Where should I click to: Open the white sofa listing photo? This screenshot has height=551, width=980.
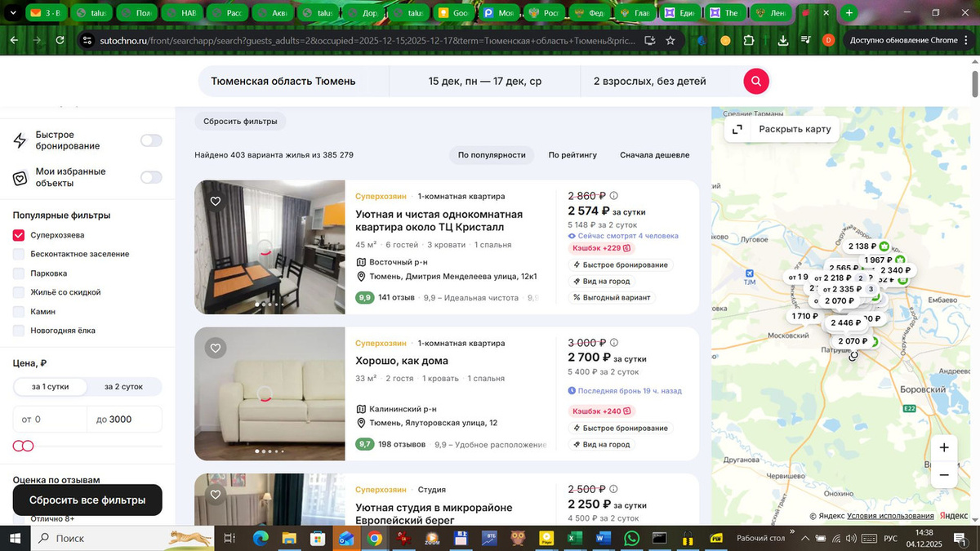pos(269,394)
